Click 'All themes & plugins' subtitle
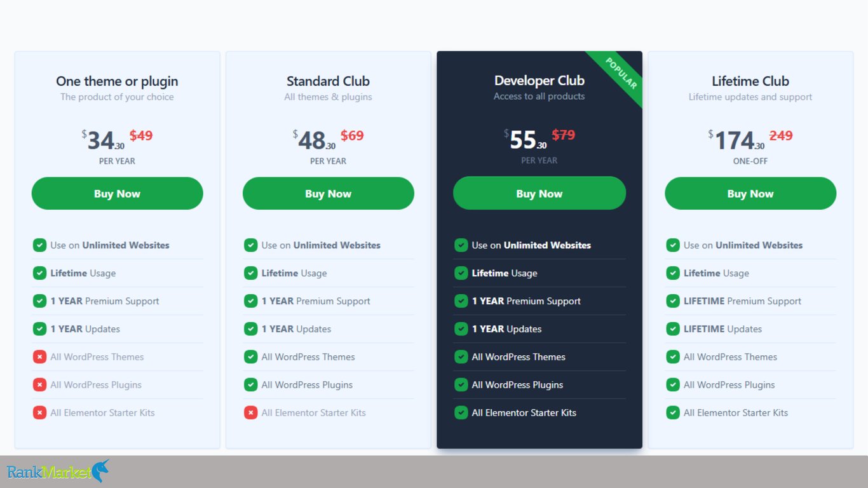The image size is (868, 488). pos(328,97)
